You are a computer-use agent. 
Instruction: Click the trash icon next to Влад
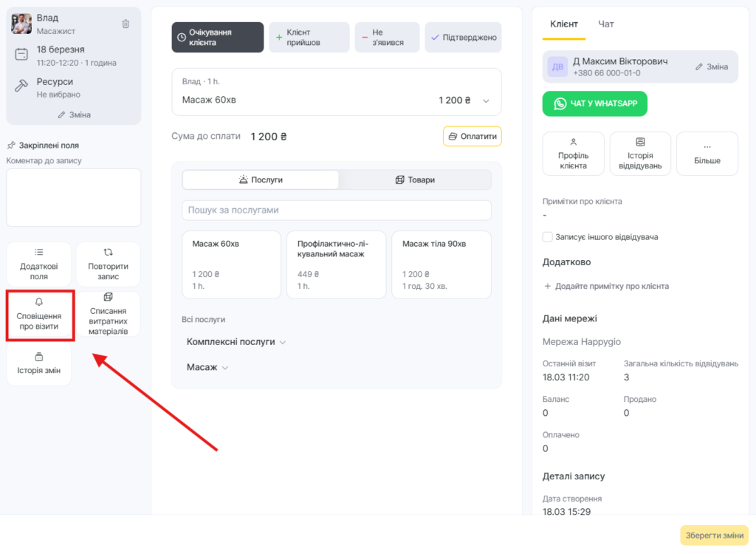click(x=126, y=24)
